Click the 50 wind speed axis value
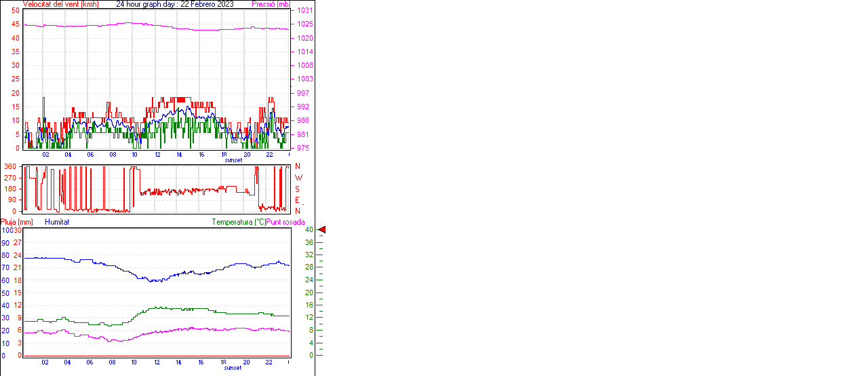This screenshot has width=868, height=376. [x=16, y=11]
